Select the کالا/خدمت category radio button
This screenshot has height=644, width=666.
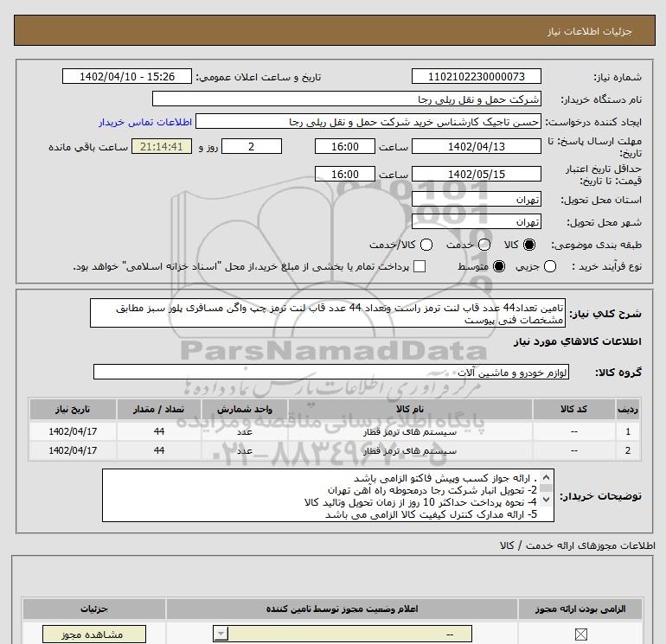(x=426, y=245)
